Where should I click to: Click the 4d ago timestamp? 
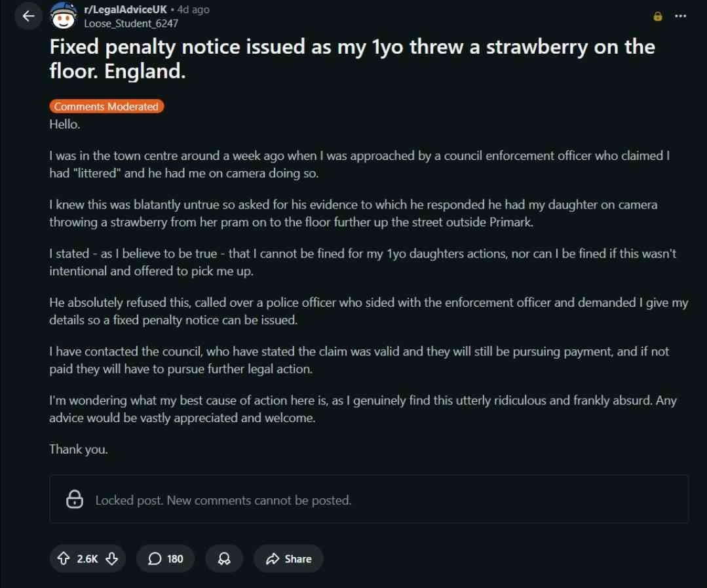[x=193, y=10]
